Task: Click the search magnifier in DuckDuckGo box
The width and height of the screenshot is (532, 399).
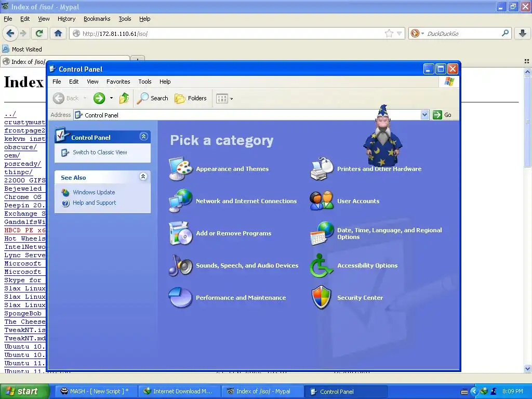Action: [505, 33]
